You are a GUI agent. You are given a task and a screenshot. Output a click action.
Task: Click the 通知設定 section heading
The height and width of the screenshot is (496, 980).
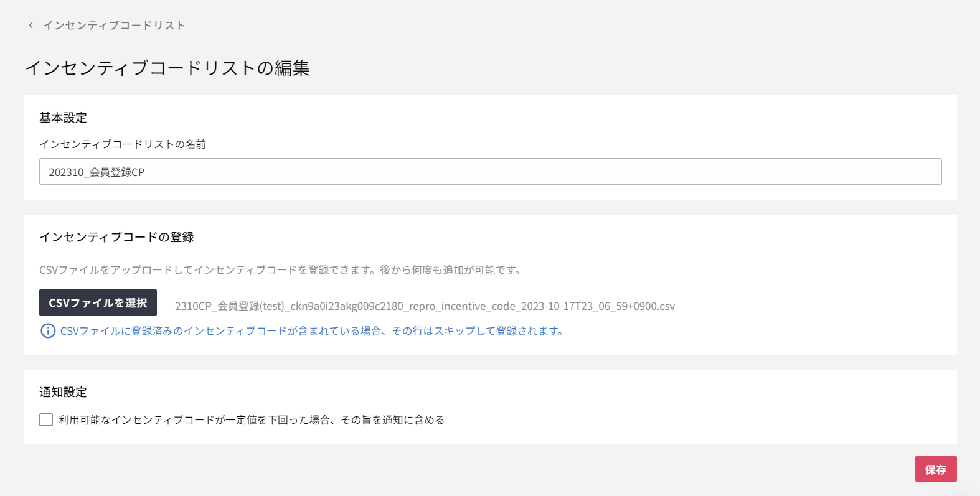point(63,392)
